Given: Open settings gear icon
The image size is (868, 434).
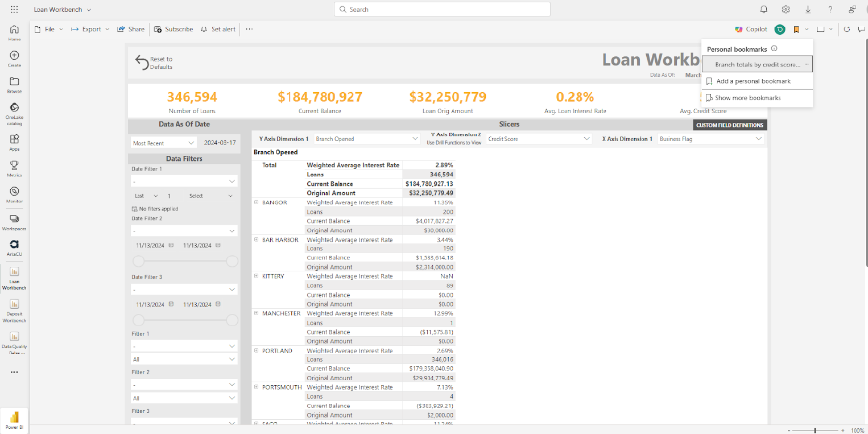Looking at the screenshot, I should 786,10.
